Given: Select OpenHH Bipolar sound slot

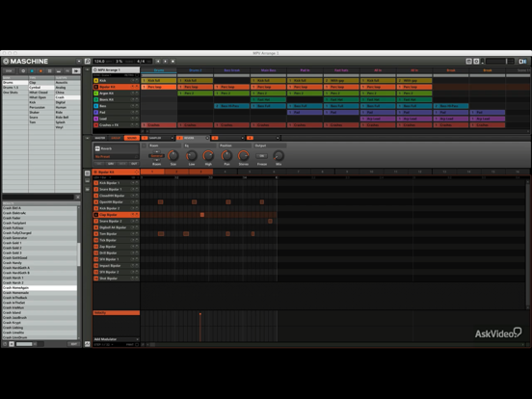Looking at the screenshot, I should 116,202.
